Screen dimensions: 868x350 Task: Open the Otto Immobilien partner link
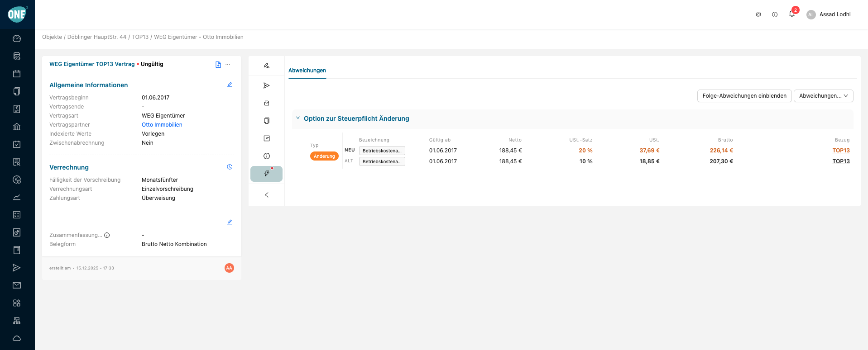coord(162,125)
